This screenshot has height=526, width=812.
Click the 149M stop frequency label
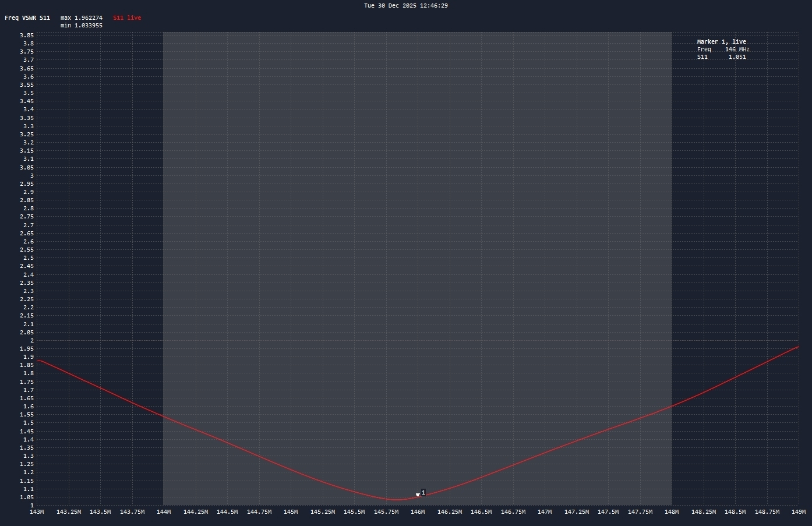pyautogui.click(x=798, y=512)
